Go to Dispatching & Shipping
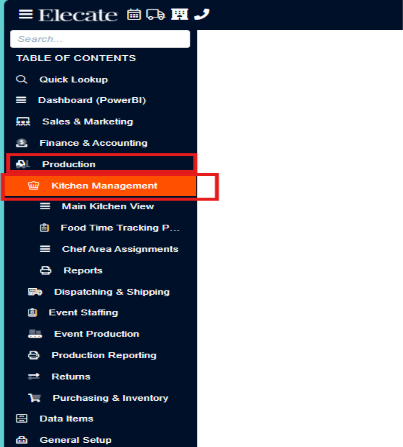Image resolution: width=403 pixels, height=447 pixels. (112, 292)
